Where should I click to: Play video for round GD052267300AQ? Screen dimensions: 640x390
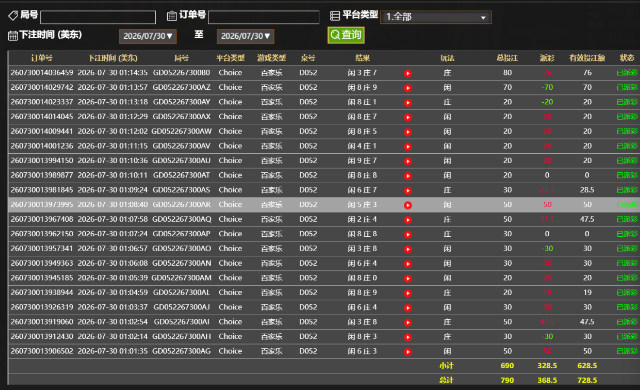[407, 220]
